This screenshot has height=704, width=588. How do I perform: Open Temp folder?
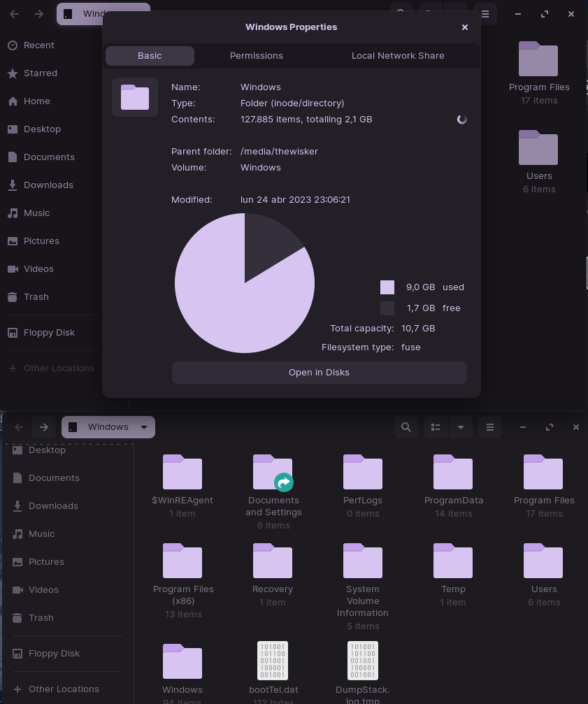(453, 575)
